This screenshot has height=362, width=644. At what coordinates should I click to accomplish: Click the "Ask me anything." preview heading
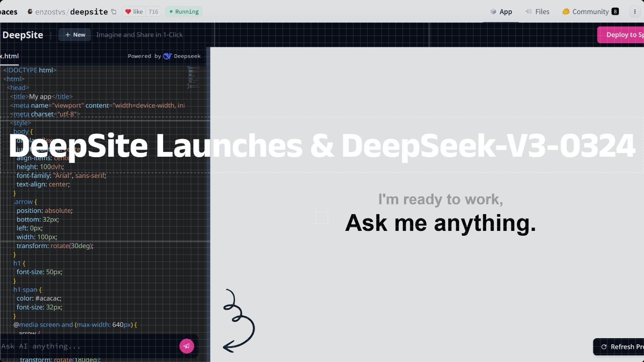(x=441, y=223)
